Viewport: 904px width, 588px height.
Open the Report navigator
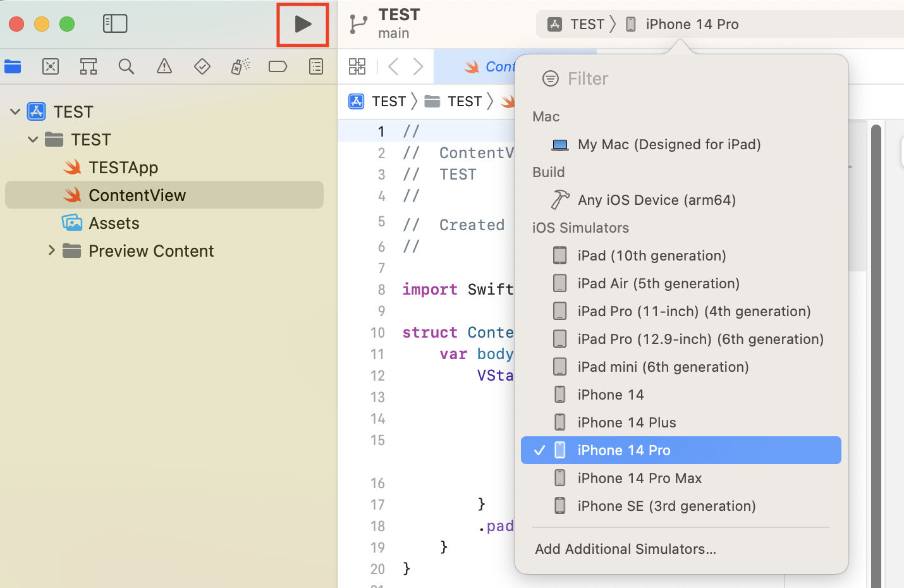coord(316,66)
